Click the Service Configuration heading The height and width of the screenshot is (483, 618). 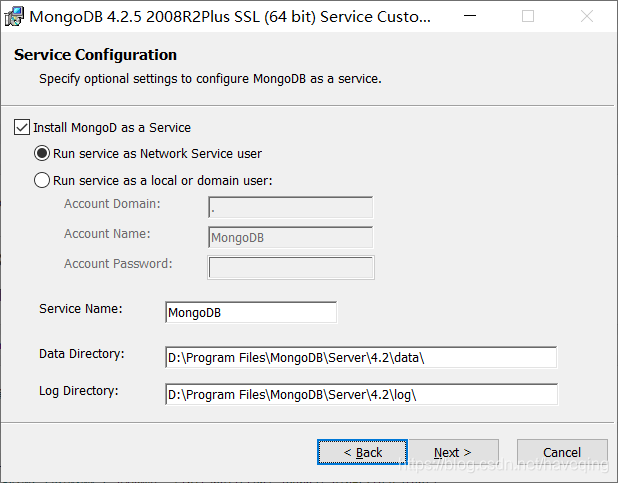[95, 55]
